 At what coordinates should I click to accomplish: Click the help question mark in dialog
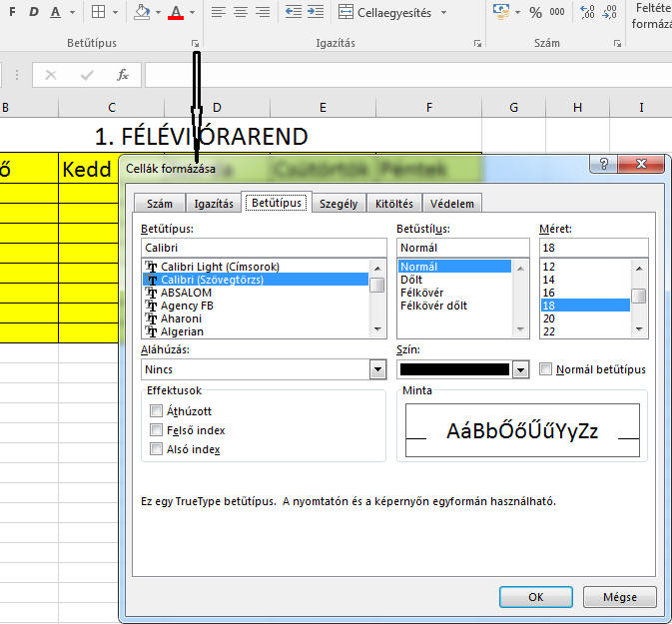point(604,165)
